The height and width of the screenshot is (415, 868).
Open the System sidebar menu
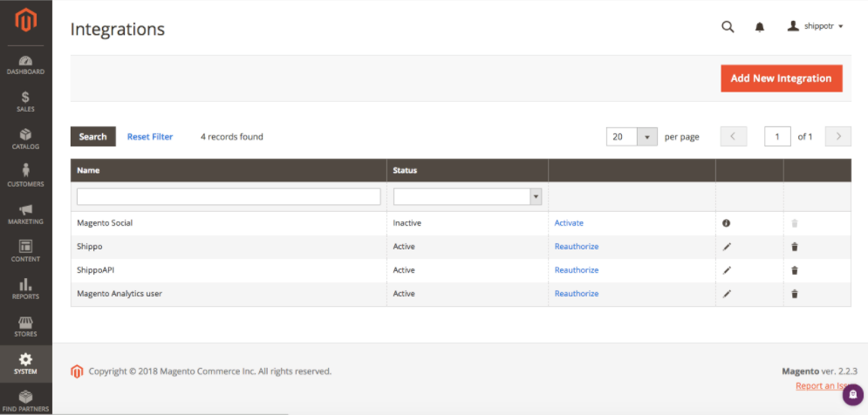(26, 364)
